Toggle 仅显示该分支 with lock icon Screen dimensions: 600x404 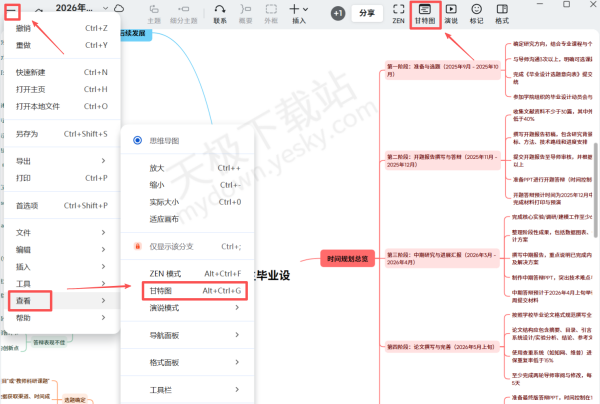click(186, 246)
